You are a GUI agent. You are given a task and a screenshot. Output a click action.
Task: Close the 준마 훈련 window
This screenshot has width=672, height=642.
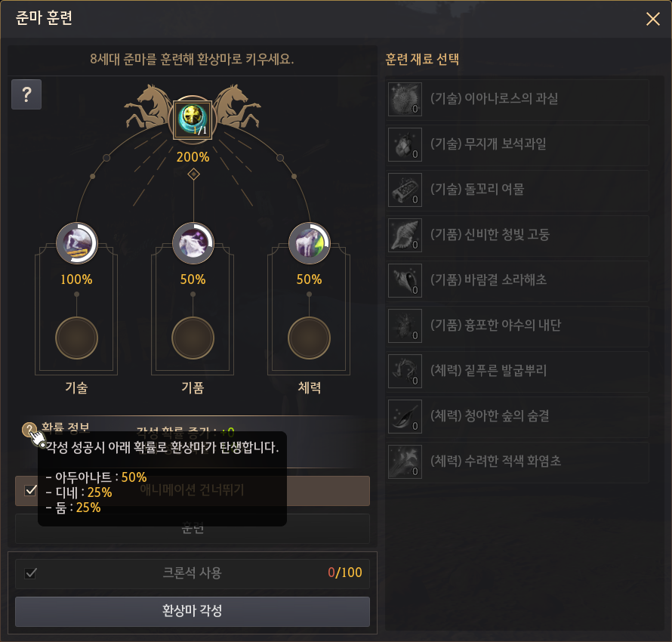click(652, 19)
